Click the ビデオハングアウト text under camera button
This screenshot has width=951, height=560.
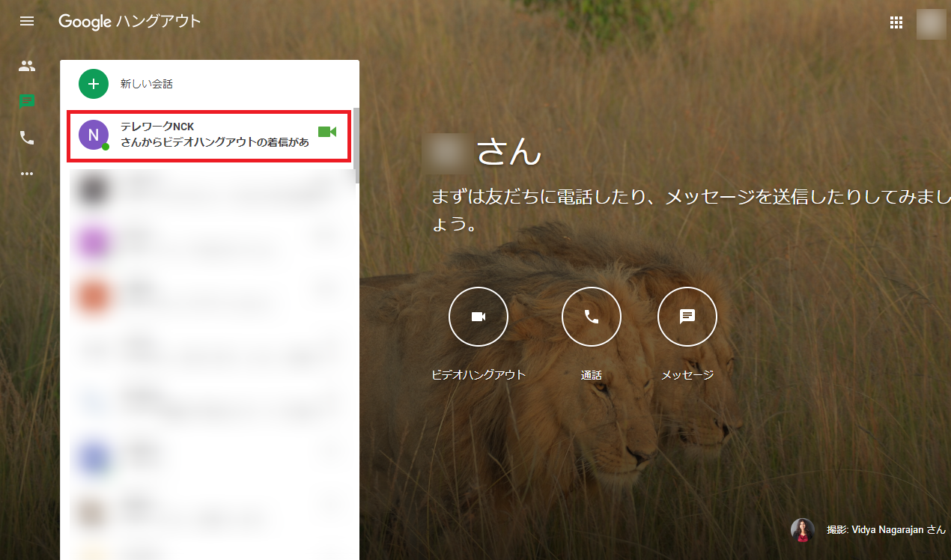pyautogui.click(x=478, y=375)
